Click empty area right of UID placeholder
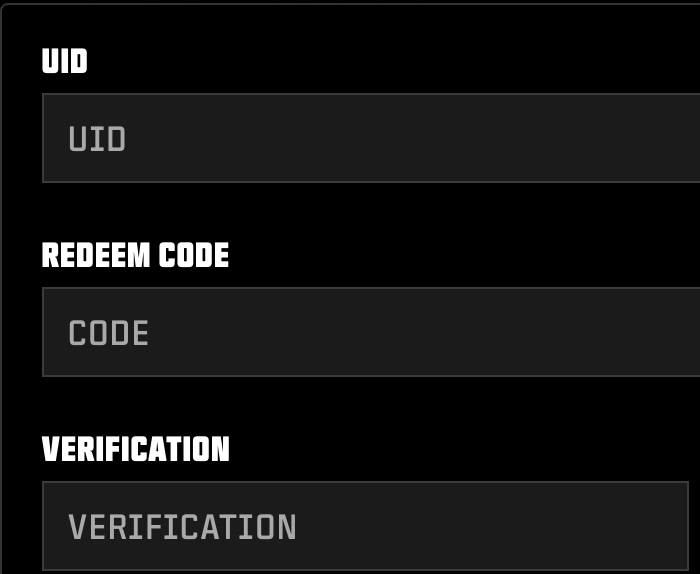The image size is (700, 574). 450,138
